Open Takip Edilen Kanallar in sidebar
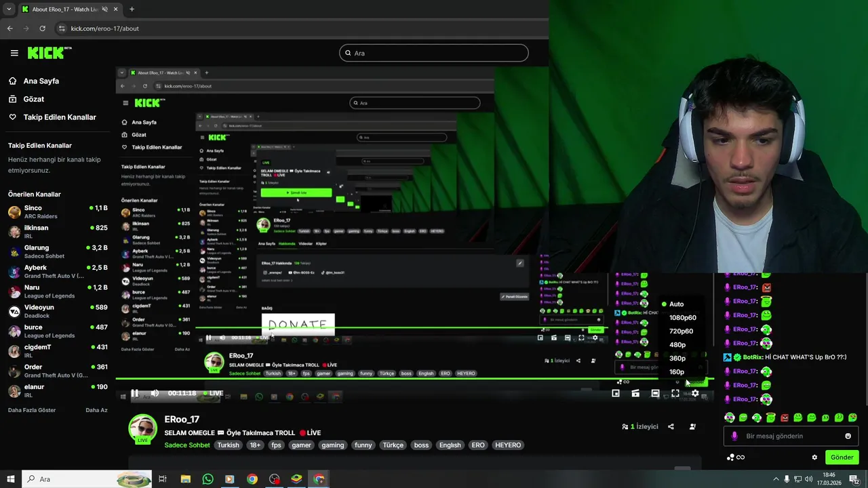 coord(52,117)
